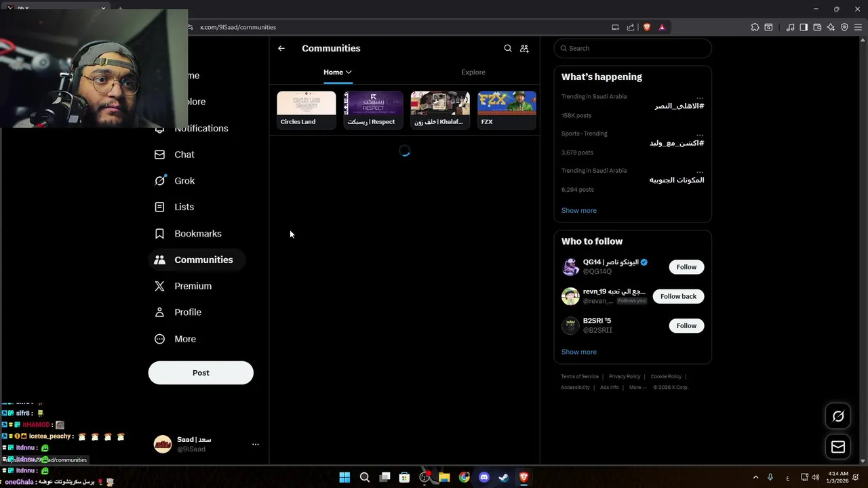Click the Brave Rewards triangle icon

(662, 27)
